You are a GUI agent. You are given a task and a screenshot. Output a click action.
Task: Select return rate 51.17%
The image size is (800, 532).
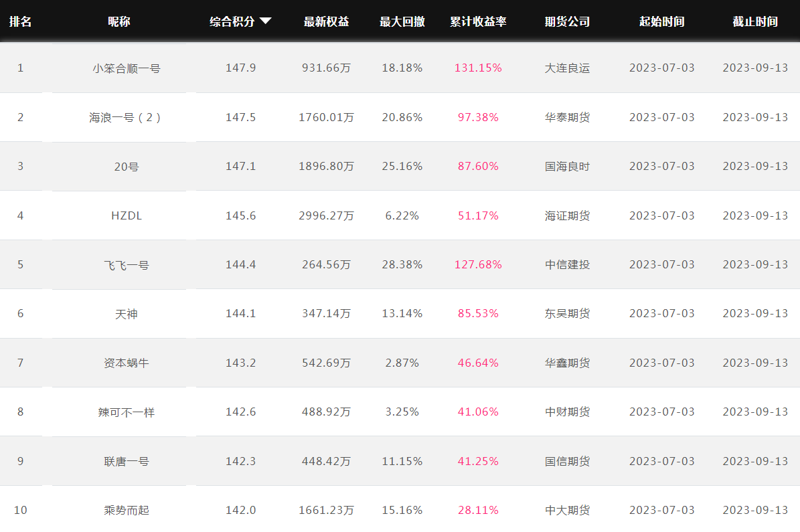(478, 215)
